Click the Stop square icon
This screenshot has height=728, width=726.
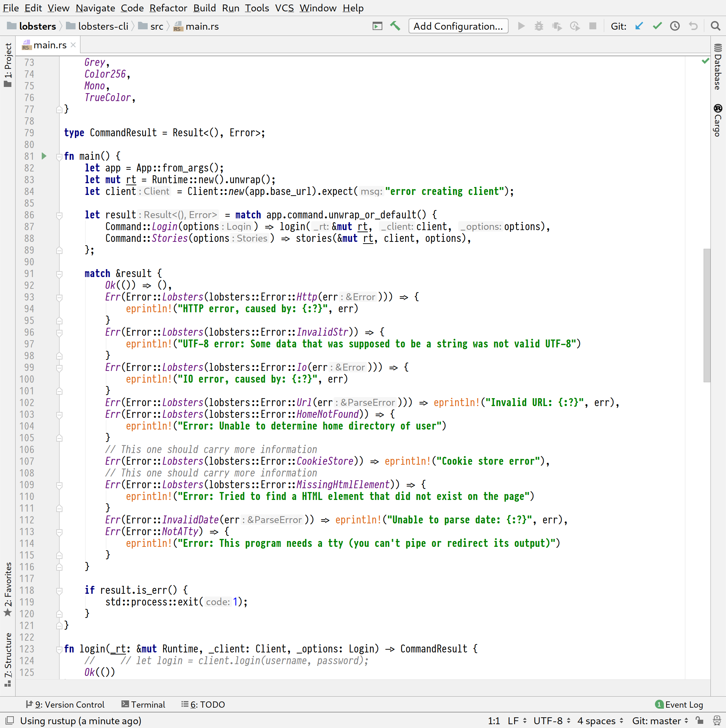[592, 26]
